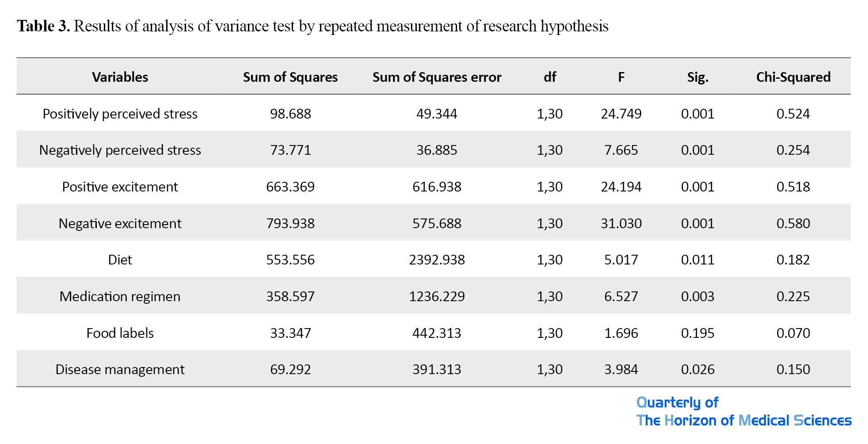Click the error value 616.938
This screenshot has width=868, height=444.
tap(437, 187)
